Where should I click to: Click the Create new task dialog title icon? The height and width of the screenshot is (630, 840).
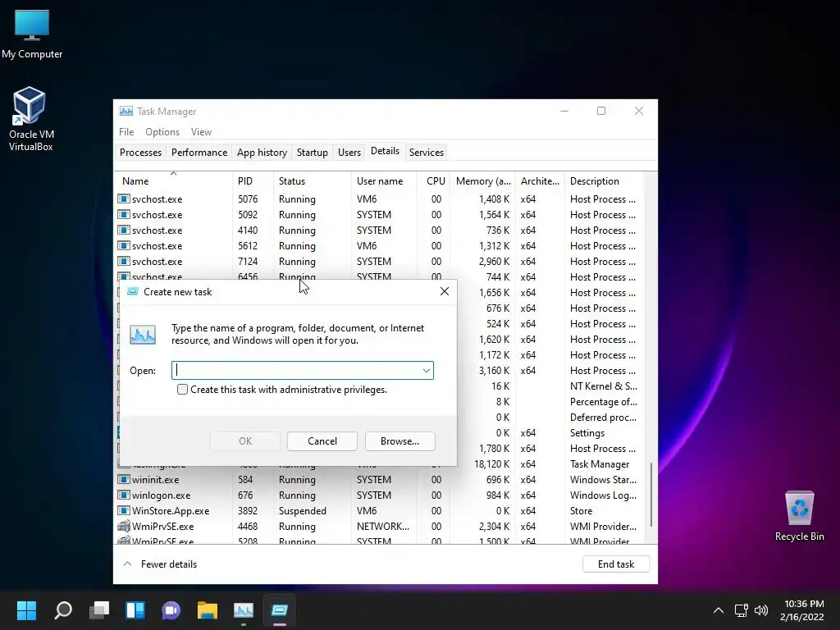(132, 291)
